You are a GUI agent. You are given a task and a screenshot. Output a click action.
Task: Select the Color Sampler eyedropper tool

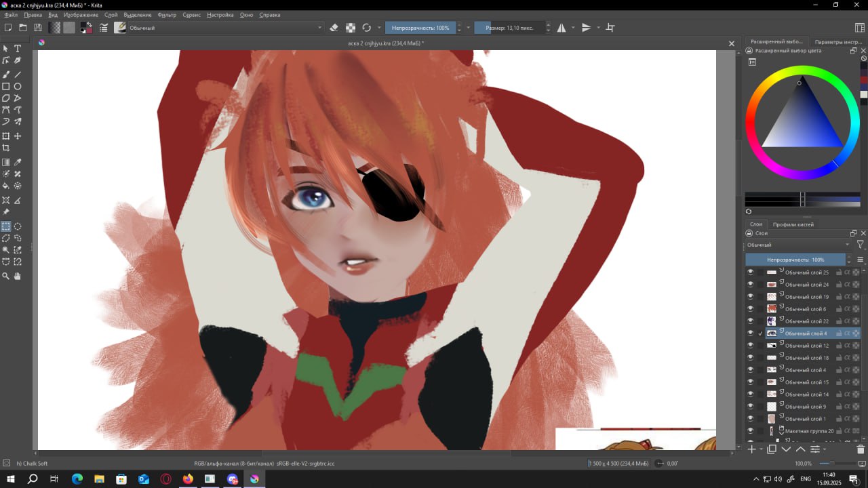18,163
